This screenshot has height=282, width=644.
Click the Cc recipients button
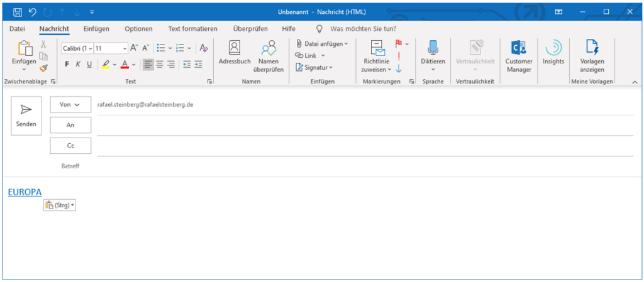point(70,146)
